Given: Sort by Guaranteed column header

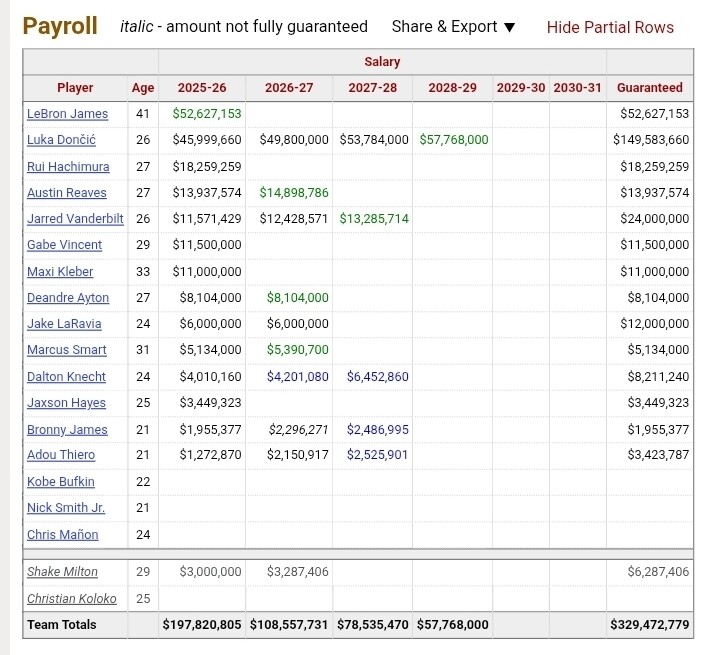Looking at the screenshot, I should pyautogui.click(x=650, y=88).
